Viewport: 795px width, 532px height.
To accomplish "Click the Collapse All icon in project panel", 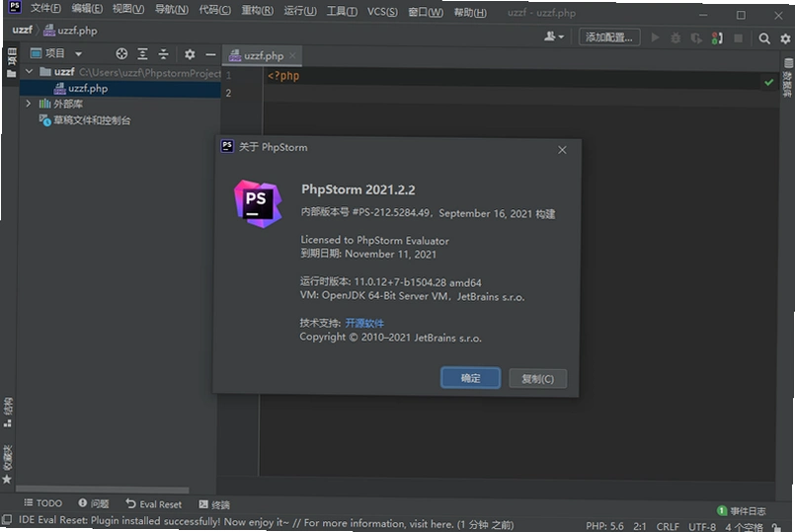I will tap(163, 53).
